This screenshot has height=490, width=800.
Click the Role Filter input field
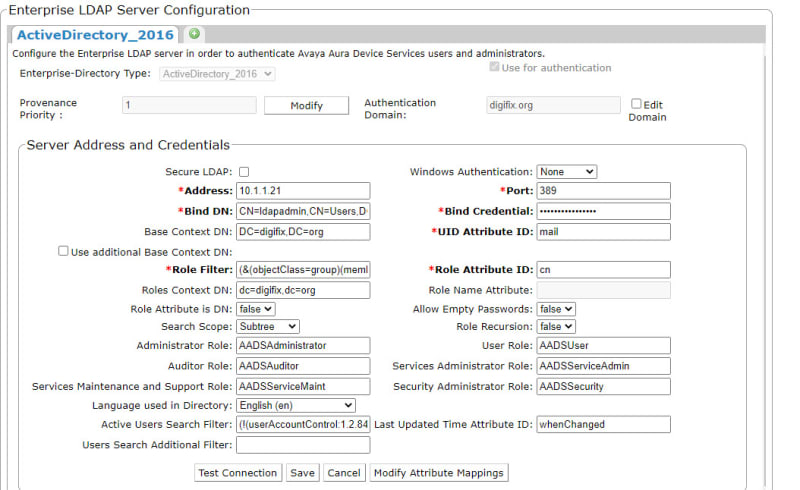(x=303, y=270)
